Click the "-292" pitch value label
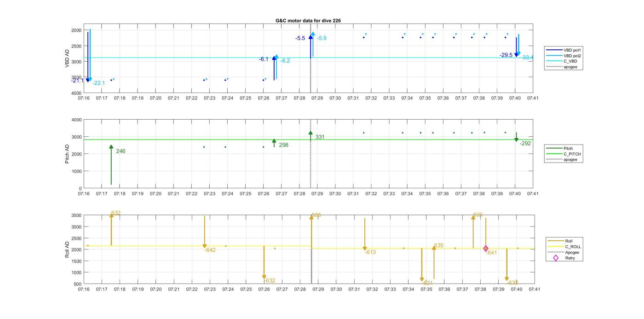The image size is (644, 319). 525,144
